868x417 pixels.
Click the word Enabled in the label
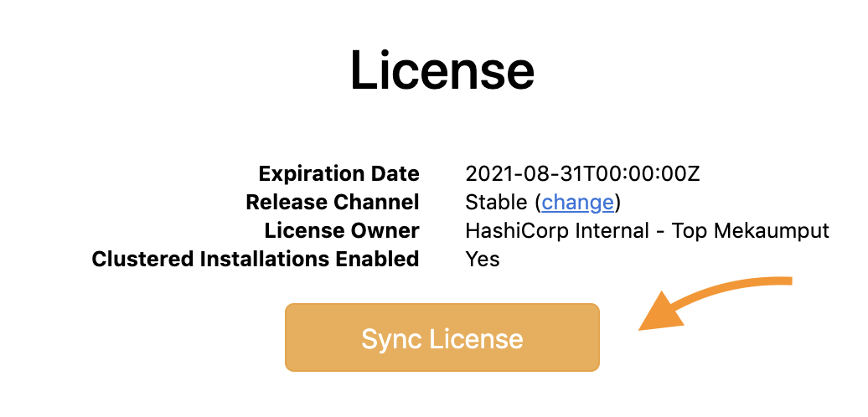pos(376,259)
